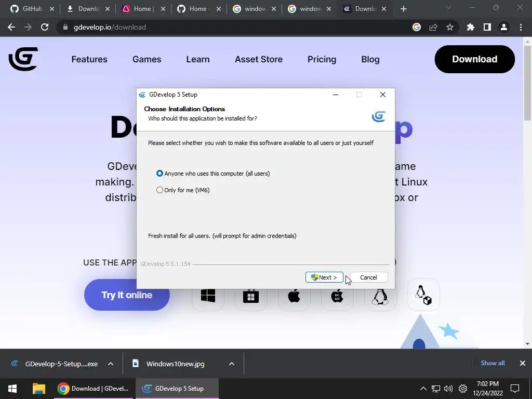Open the Learn menu item
532x399 pixels.
[x=198, y=59]
